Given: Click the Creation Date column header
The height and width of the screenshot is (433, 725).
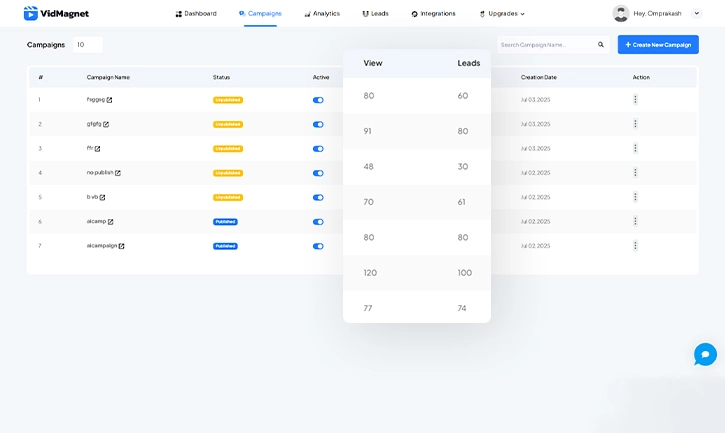Looking at the screenshot, I should (539, 77).
